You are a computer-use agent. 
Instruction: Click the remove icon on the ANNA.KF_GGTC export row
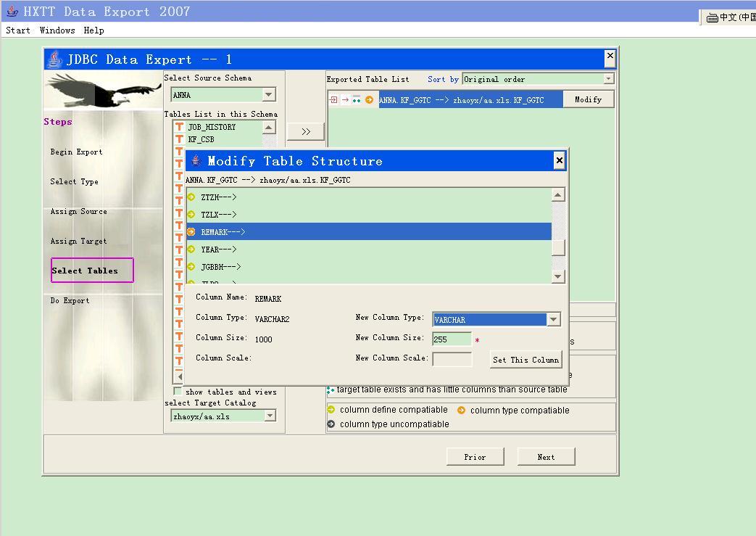[333, 99]
